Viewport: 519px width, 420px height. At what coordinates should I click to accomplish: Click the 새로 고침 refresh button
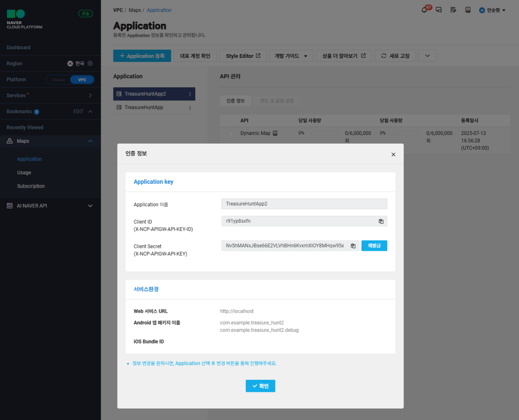point(395,56)
